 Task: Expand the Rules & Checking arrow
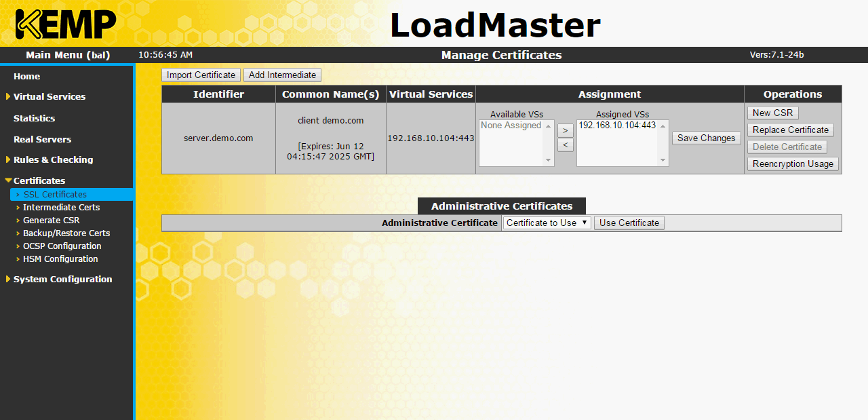coord(8,159)
